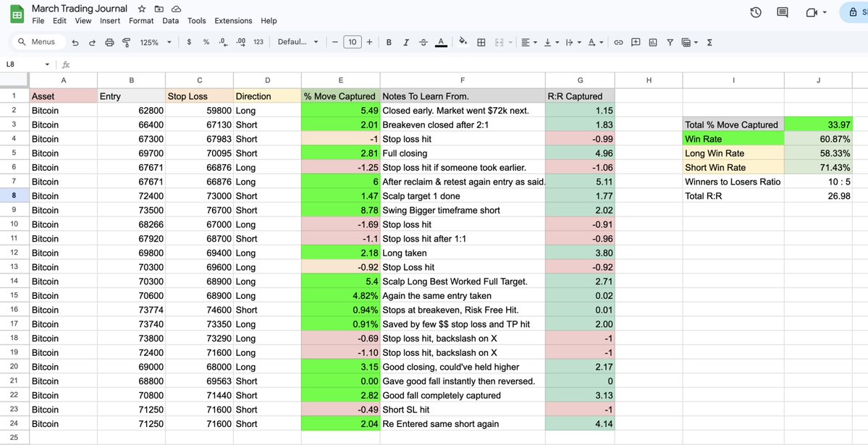Select row 8 header

click(x=14, y=196)
